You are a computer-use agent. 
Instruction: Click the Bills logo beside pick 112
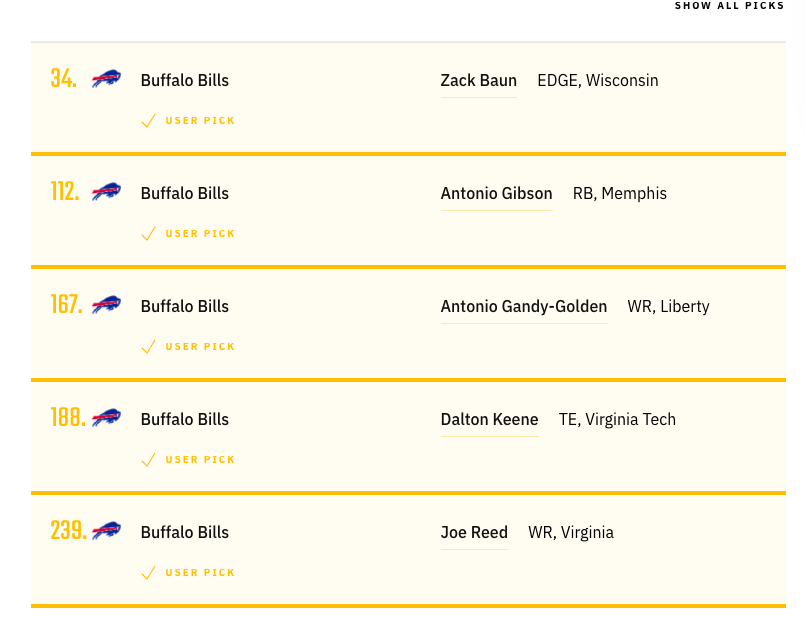tap(106, 192)
